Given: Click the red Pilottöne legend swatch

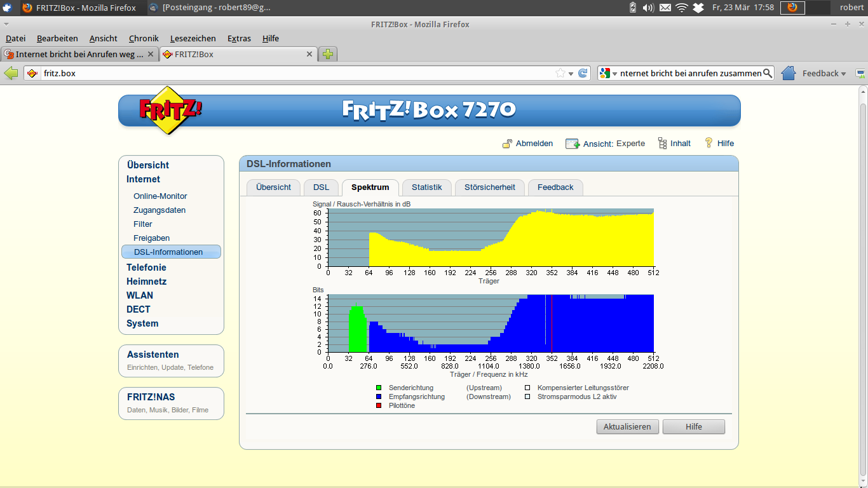Looking at the screenshot, I should click(379, 405).
